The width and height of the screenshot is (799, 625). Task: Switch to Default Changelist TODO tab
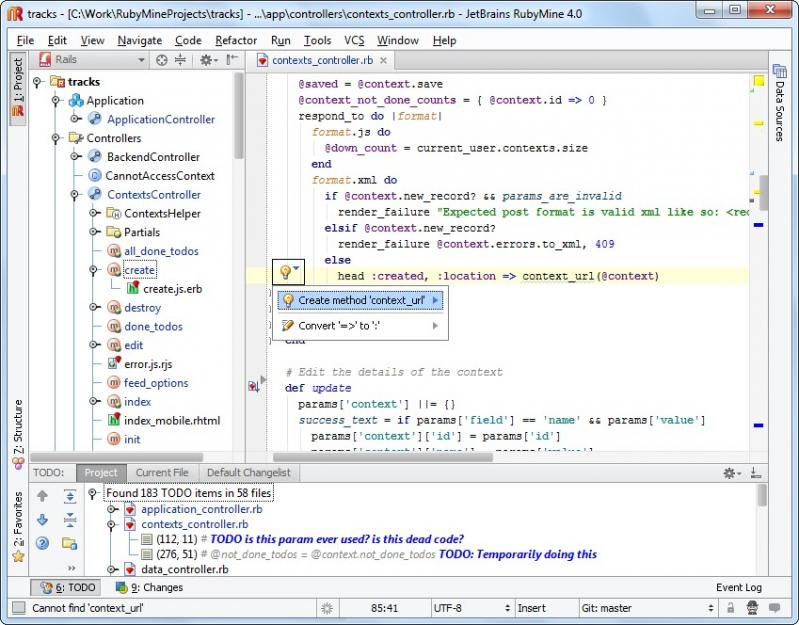click(249, 473)
